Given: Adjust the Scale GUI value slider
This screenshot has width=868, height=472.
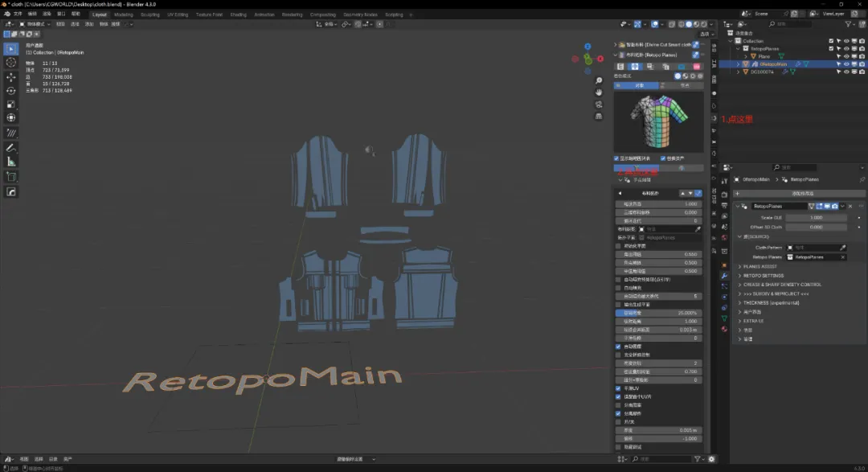Looking at the screenshot, I should click(x=816, y=217).
